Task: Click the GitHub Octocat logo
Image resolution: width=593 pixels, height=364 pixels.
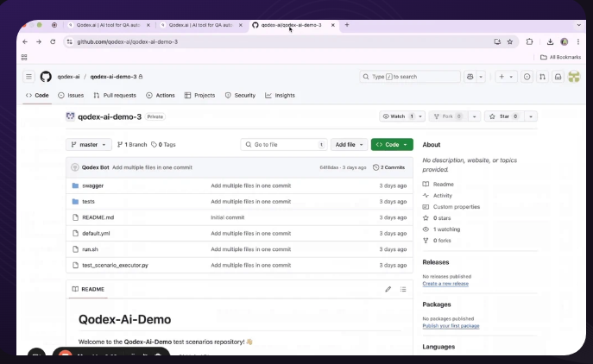Action: click(46, 77)
